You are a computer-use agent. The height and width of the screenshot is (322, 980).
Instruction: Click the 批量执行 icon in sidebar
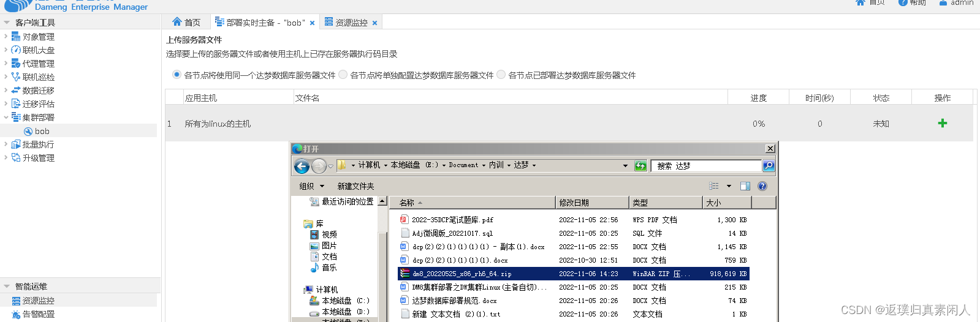(x=16, y=144)
